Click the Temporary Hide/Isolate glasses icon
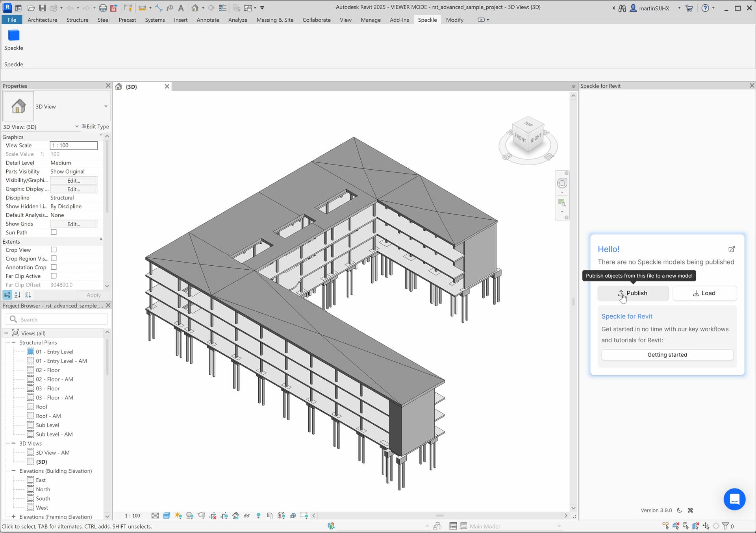Image resolution: width=756 pixels, height=533 pixels. point(247,516)
